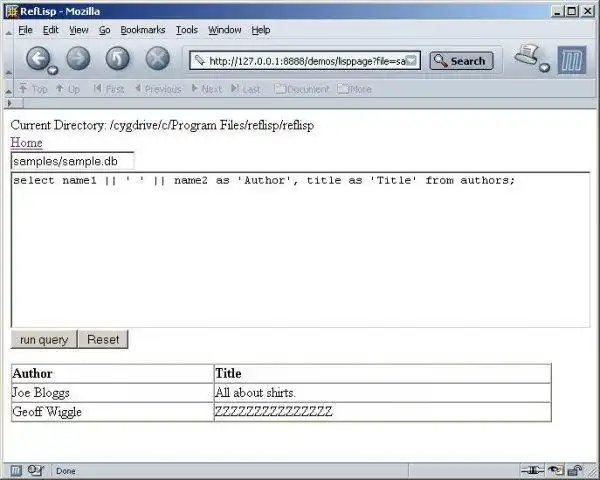Open the View menu
Screen dimensions: 600x480
coord(79,30)
